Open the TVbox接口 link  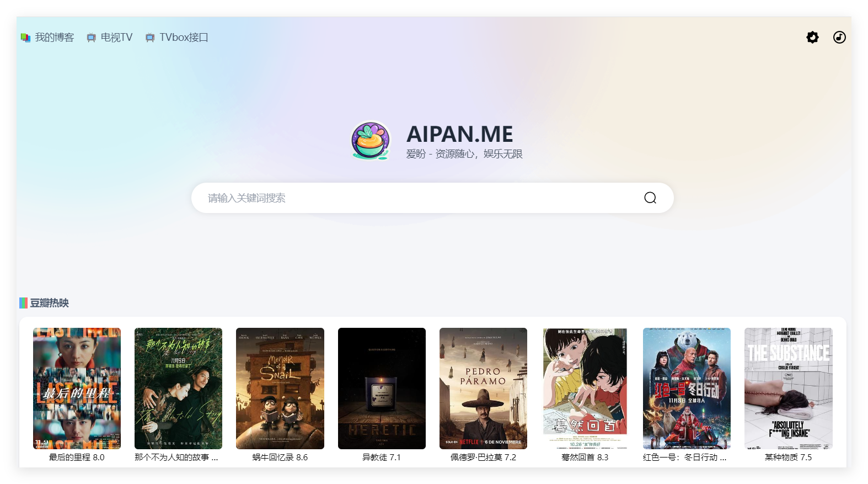(x=184, y=38)
